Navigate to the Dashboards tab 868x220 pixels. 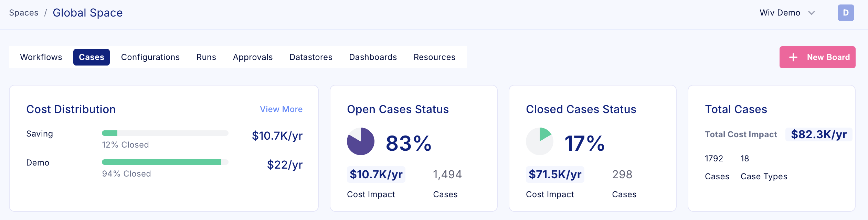[373, 57]
